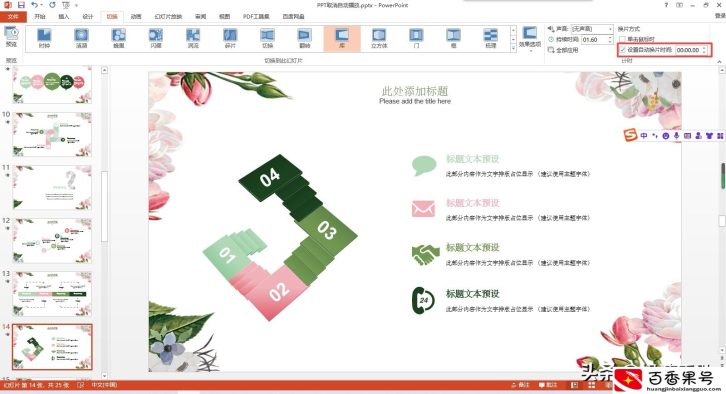The height and width of the screenshot is (394, 726).
Task: Switch to the 动画 (Animations) tab
Action: tap(136, 16)
